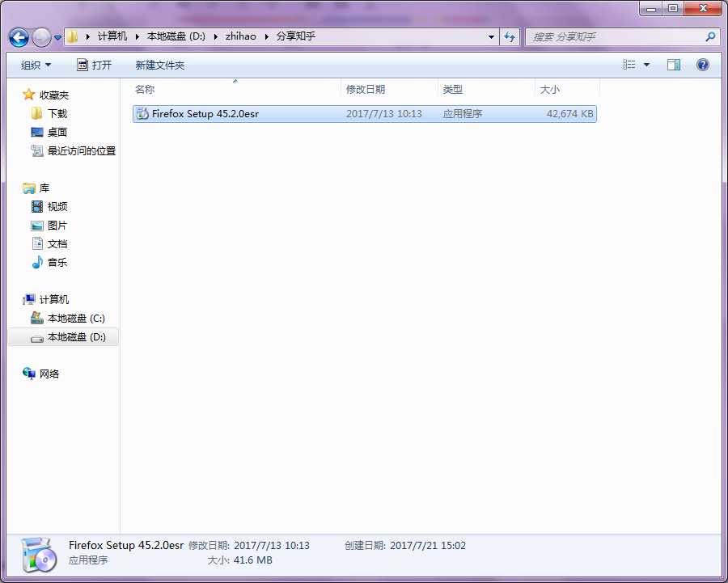Click the large installer icon in details pane
Screen dimensions: 728x583
(x=40, y=556)
